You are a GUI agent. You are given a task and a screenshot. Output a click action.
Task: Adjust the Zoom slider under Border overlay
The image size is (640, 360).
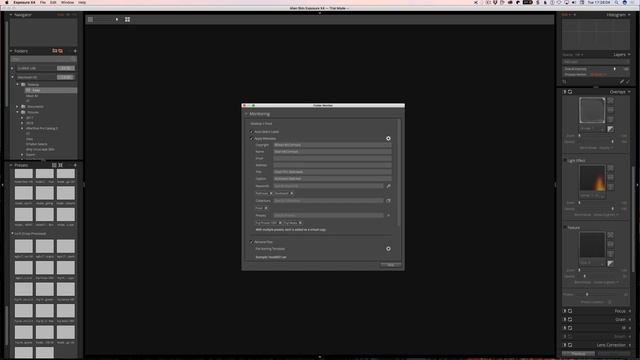click(579, 136)
